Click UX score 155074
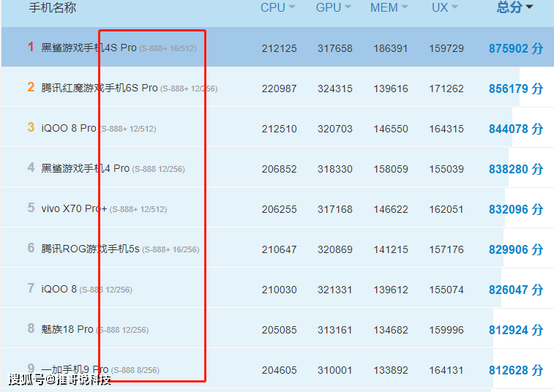Viewport: 554px width, 392px height. [x=446, y=290]
